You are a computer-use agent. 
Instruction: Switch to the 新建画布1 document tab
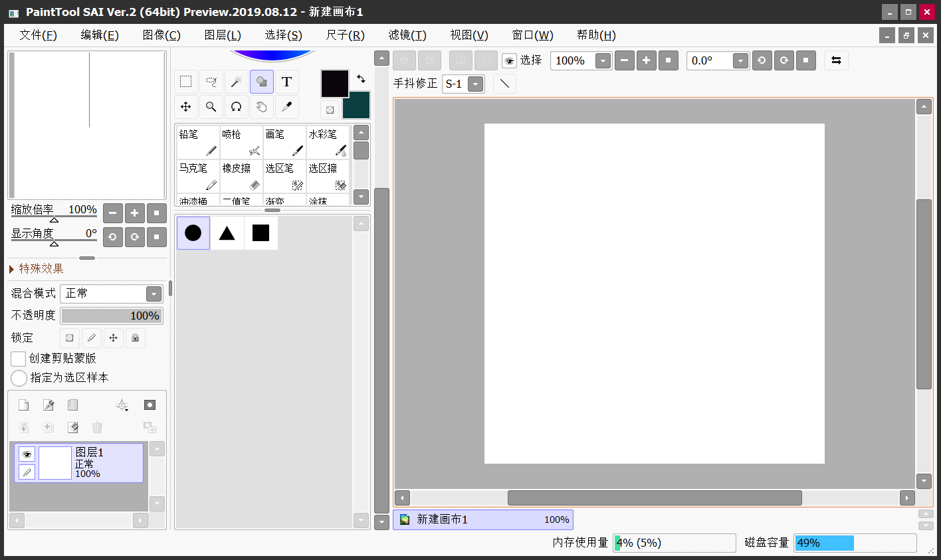pos(483,519)
